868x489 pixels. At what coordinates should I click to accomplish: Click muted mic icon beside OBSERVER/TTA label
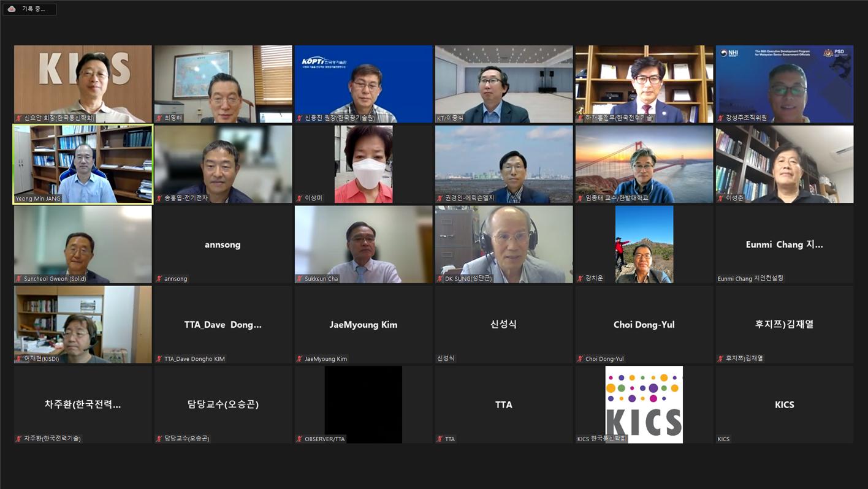click(x=300, y=439)
